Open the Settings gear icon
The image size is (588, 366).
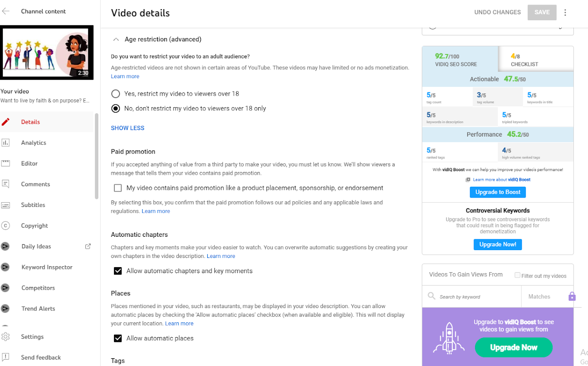[6, 337]
